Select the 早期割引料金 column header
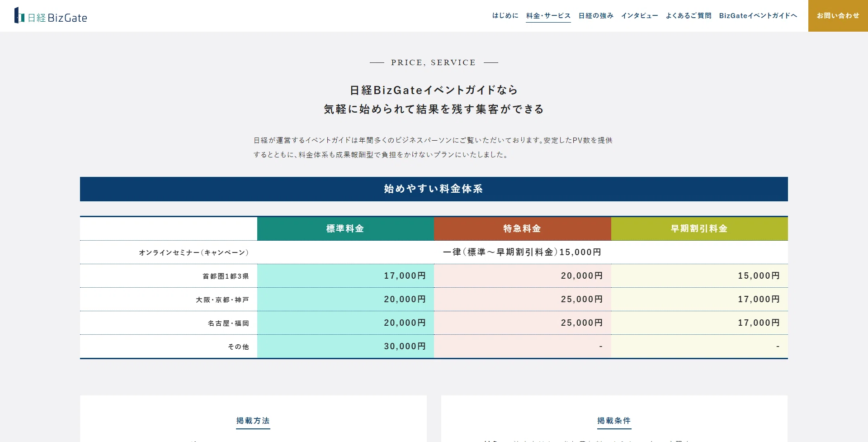 tap(699, 229)
